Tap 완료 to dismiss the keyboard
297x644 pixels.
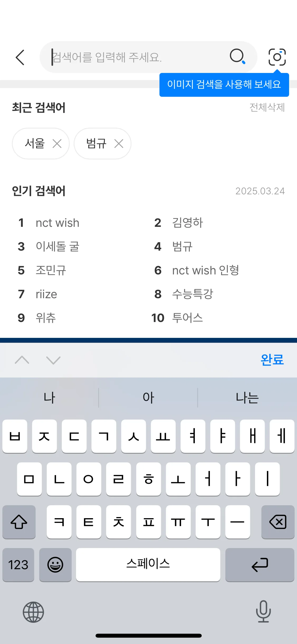[x=272, y=360]
